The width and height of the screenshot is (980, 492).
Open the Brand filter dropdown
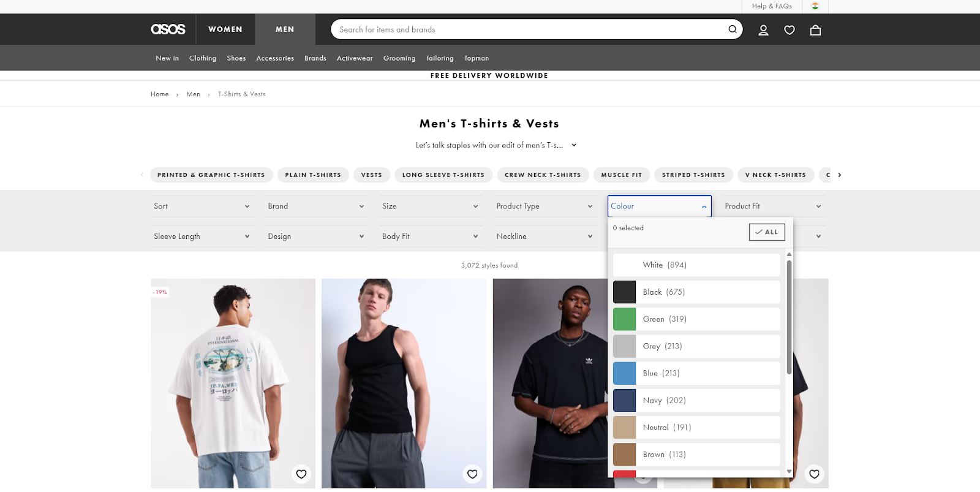[316, 206]
